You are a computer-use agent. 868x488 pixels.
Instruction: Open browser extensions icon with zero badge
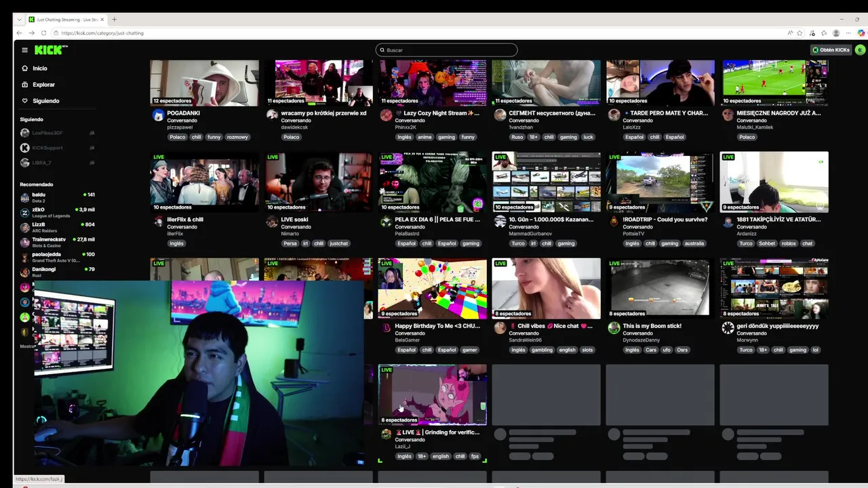(812, 33)
